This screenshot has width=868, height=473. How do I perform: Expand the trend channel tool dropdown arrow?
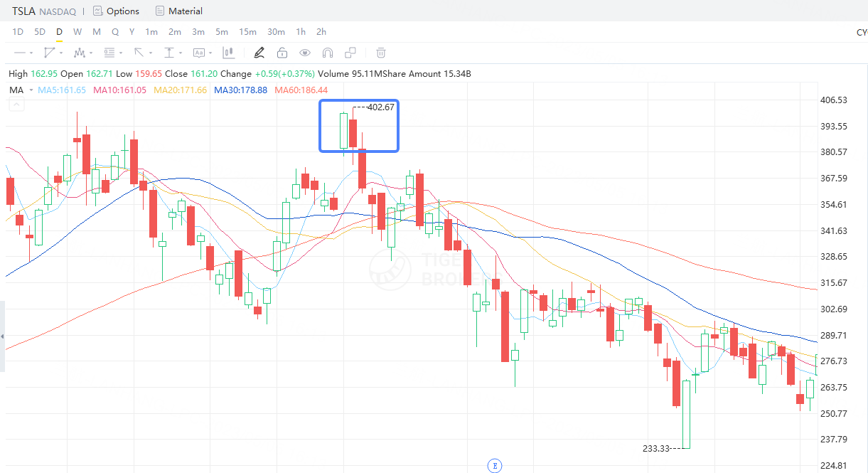tap(61, 53)
